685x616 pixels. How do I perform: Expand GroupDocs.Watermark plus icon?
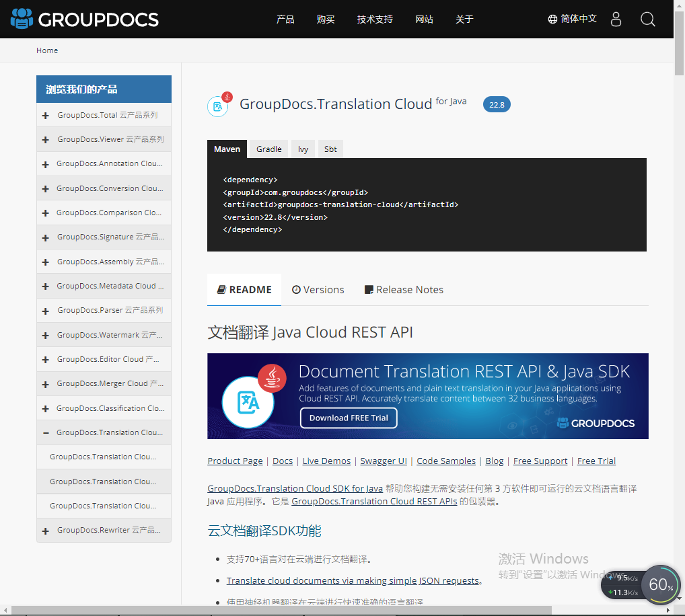46,336
